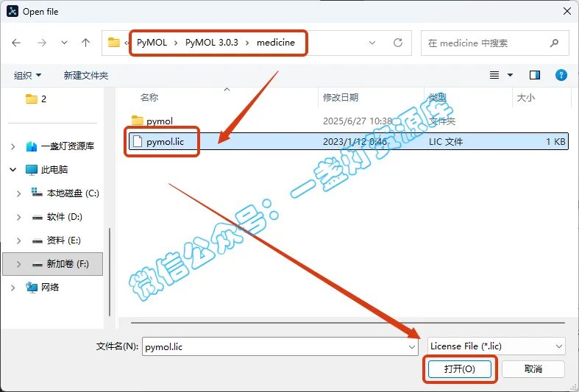
Task: Open the 组织 menu
Action: click(x=27, y=75)
